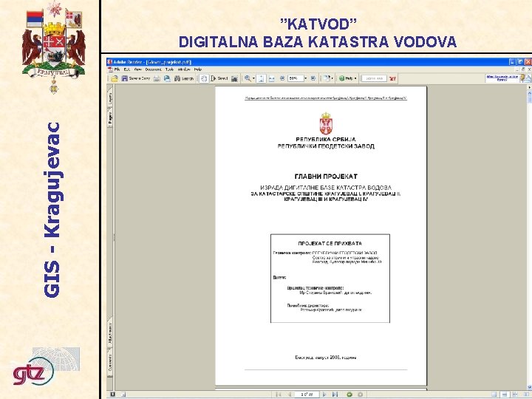Select the Continuous page layout icon
The height and width of the screenshot is (399, 532).
[x=505, y=395]
